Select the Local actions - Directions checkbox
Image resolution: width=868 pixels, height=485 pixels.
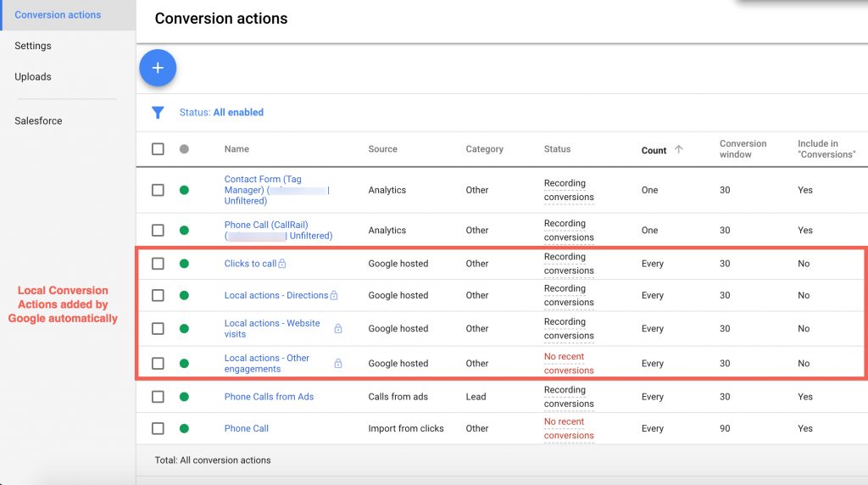click(x=158, y=295)
